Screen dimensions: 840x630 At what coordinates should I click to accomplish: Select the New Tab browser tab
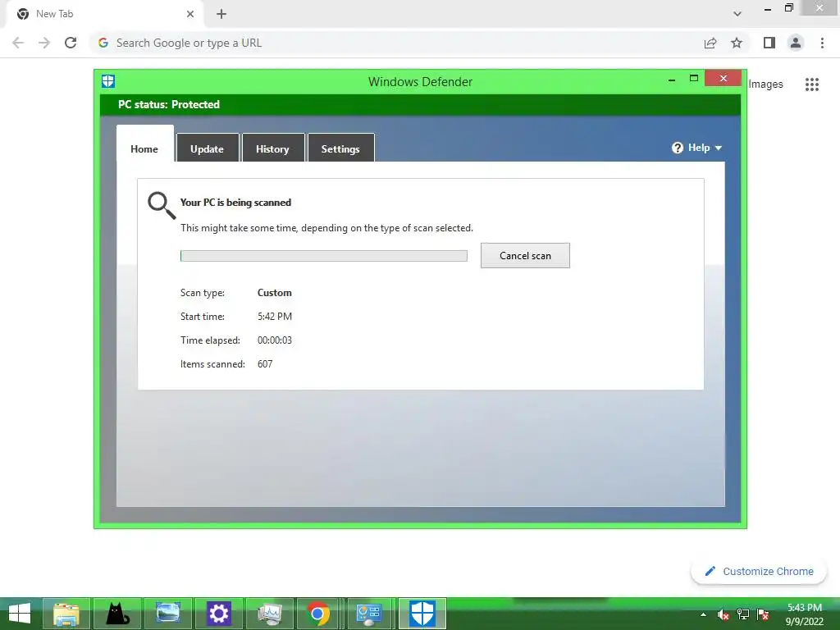coord(104,14)
